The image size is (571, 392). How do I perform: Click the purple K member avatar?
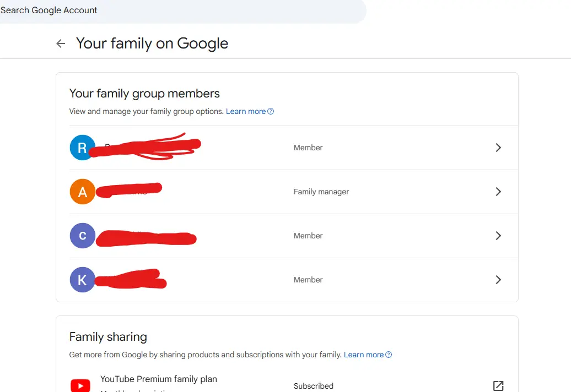[83, 280]
